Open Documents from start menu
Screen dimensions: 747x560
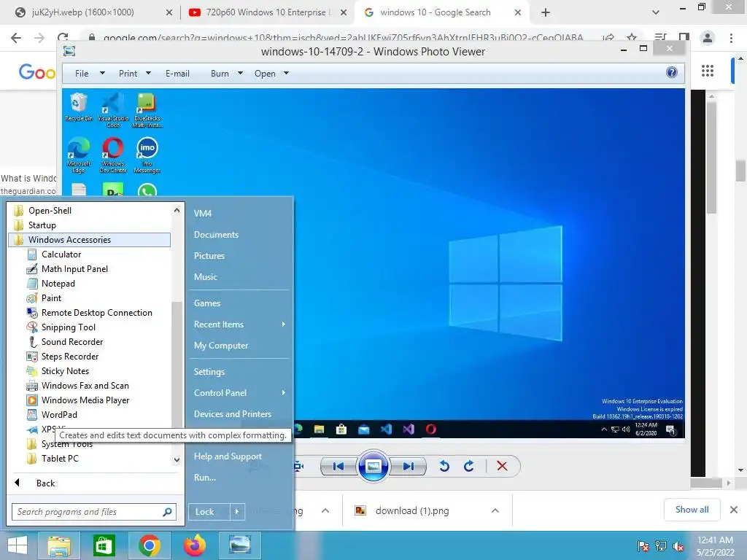[216, 235]
